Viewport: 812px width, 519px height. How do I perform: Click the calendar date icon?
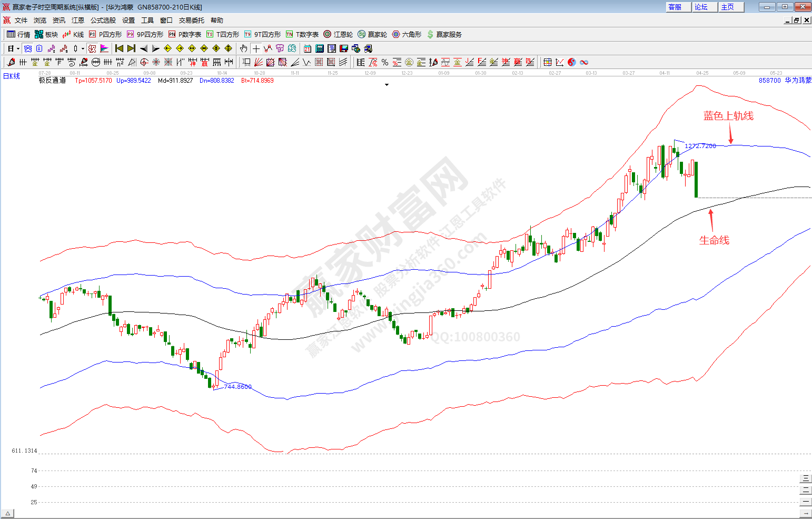[x=308, y=48]
